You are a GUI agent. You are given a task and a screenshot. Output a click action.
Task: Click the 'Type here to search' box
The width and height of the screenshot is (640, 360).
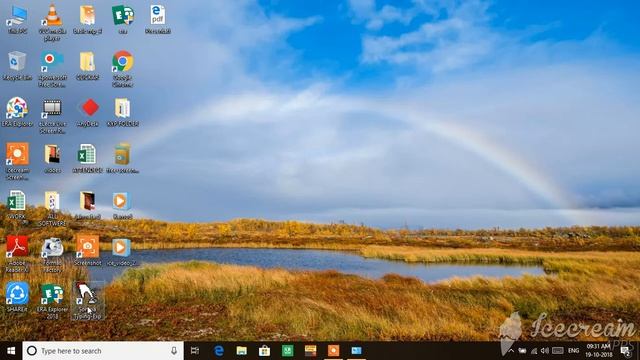coord(102,351)
